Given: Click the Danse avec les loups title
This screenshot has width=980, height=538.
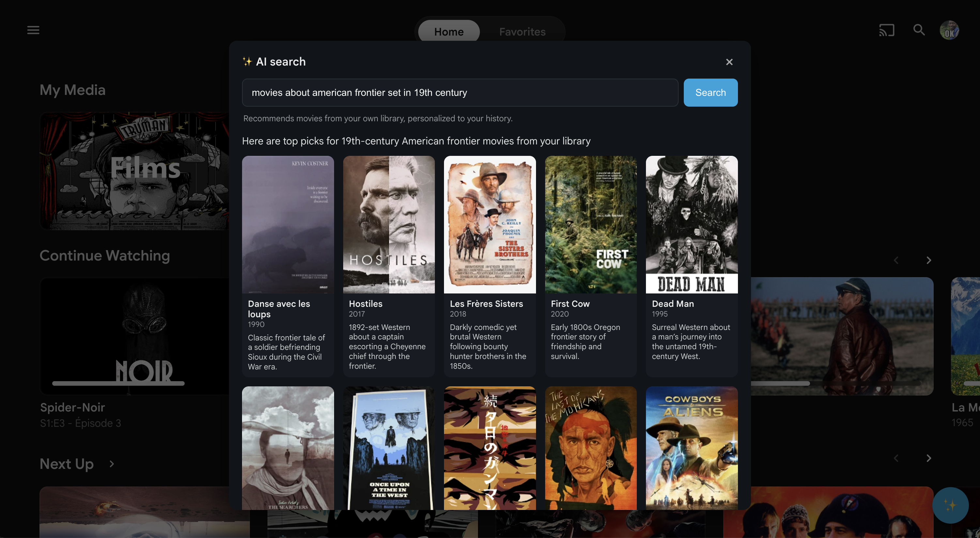Looking at the screenshot, I should [279, 309].
